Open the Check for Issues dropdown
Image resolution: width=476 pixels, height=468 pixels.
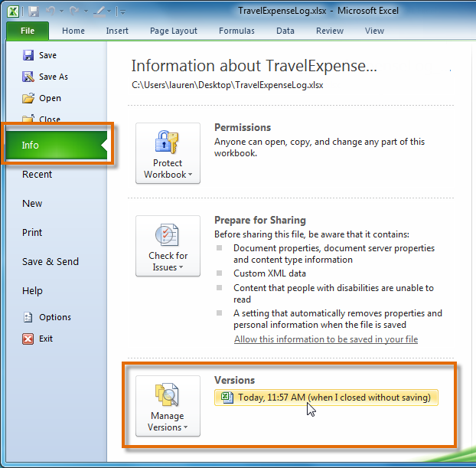pos(168,246)
